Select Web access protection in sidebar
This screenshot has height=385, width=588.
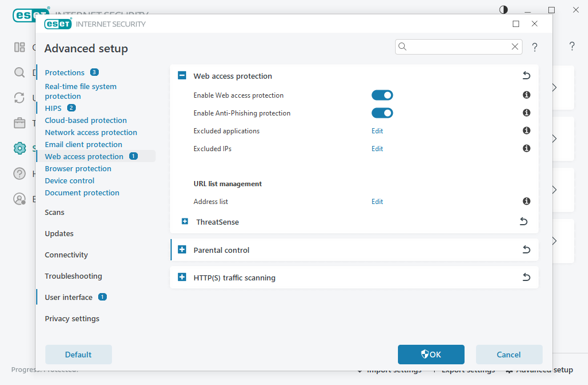pos(84,156)
